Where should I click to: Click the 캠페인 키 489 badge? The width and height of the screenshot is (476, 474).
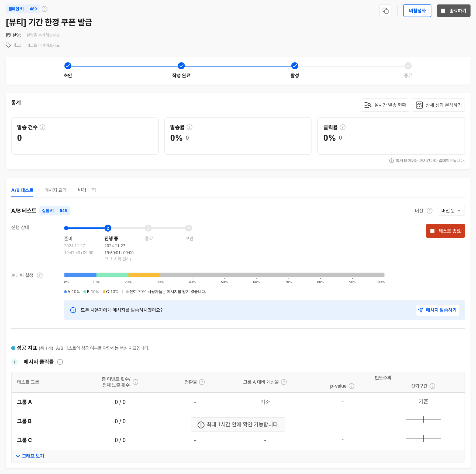pos(23,9)
